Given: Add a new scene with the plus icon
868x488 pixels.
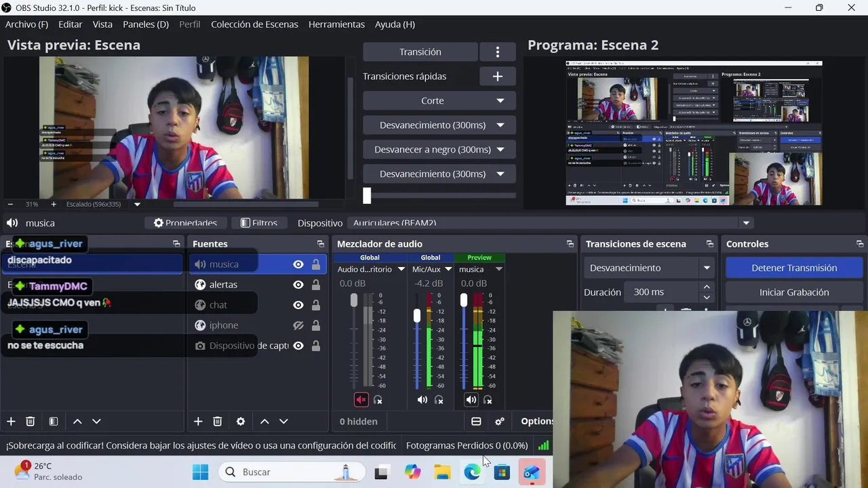Looking at the screenshot, I should click(11, 422).
